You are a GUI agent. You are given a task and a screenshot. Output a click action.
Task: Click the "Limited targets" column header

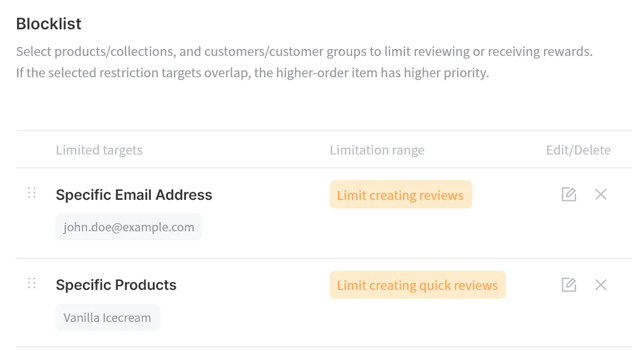tap(99, 150)
